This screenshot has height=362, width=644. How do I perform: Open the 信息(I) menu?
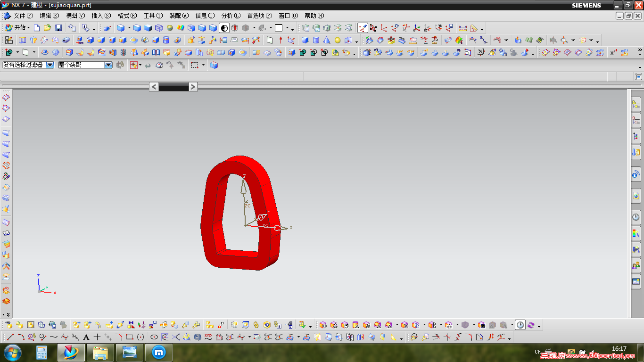click(205, 16)
